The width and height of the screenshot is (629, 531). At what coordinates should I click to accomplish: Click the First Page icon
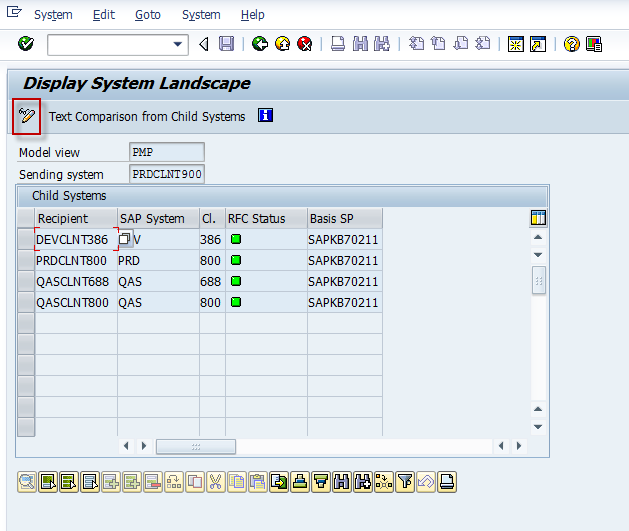pos(416,44)
